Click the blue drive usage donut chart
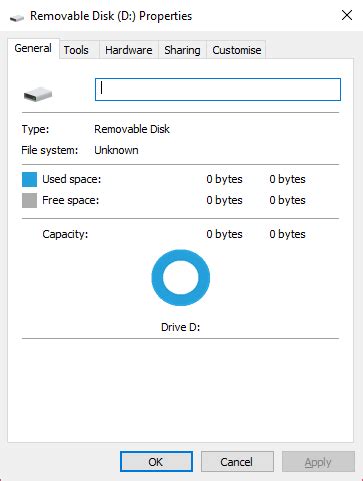Image resolution: width=363 pixels, height=481 pixels. [x=181, y=277]
